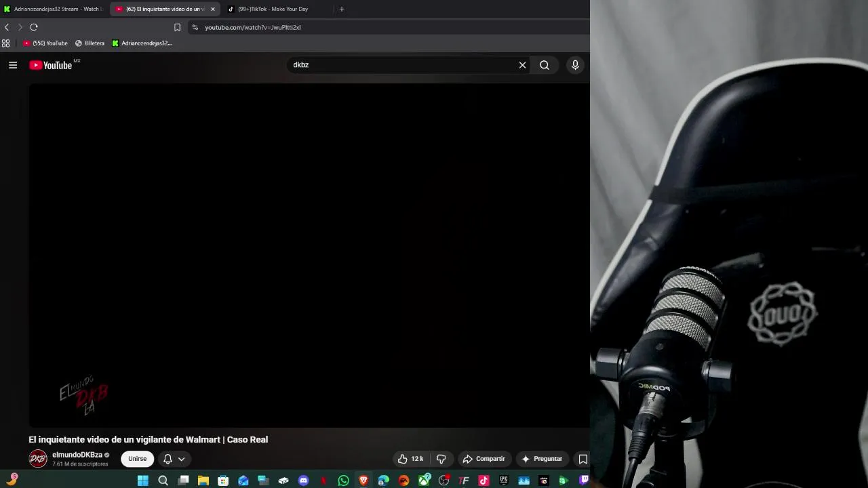
Task: Switch to the TikTok Make Your Day tab
Action: point(271,9)
